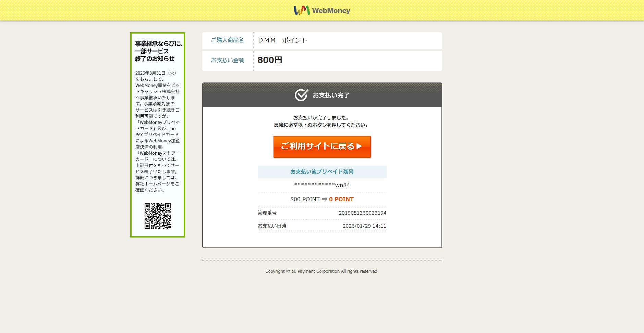Click the bold instruction 最後に必ず以下のボタンを押してください

click(x=321, y=125)
